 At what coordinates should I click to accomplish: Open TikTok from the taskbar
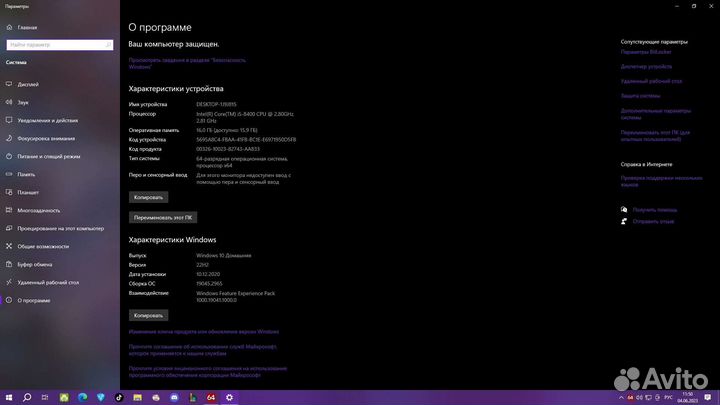pyautogui.click(x=119, y=398)
